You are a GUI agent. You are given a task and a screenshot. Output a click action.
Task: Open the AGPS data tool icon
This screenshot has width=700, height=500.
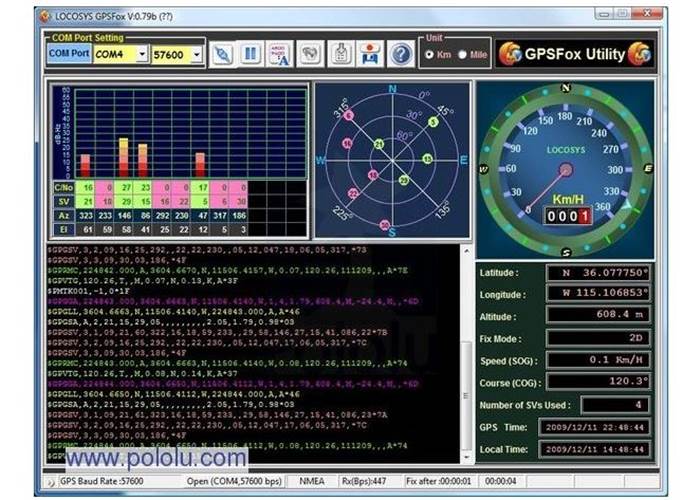click(281, 53)
